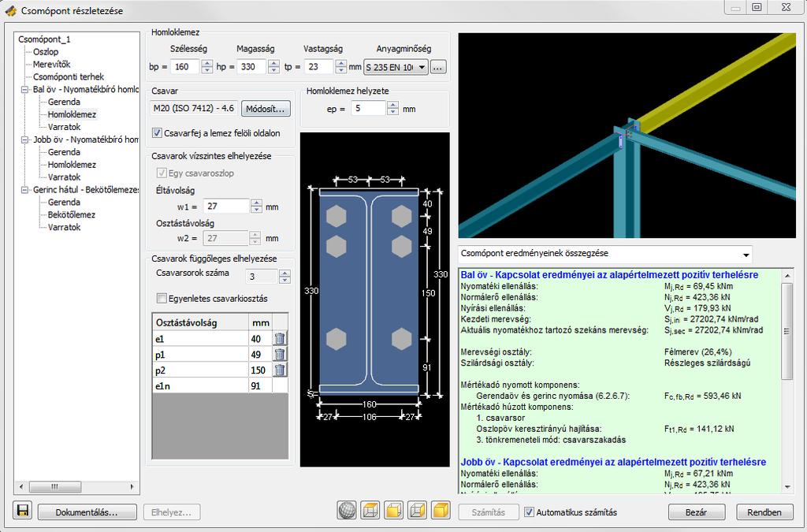Screen dimensions: 807x532
Task: Click the bp width input field
Action: (x=186, y=66)
